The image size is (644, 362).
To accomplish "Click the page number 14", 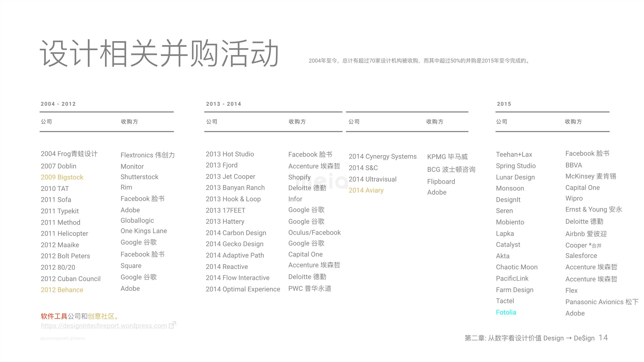I will [x=603, y=338].
